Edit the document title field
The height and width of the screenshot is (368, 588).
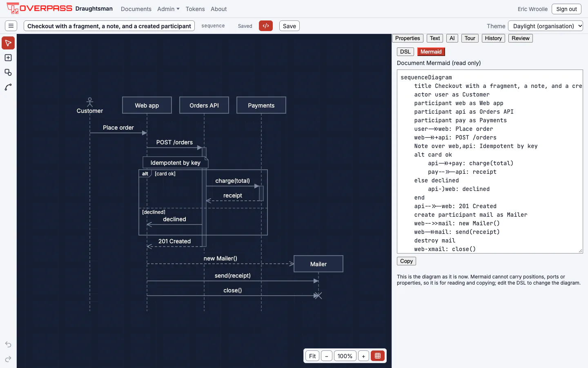pyautogui.click(x=109, y=26)
